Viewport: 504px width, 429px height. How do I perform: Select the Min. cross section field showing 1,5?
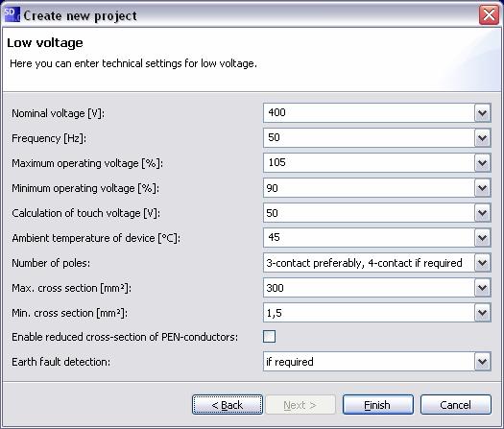pos(369,313)
